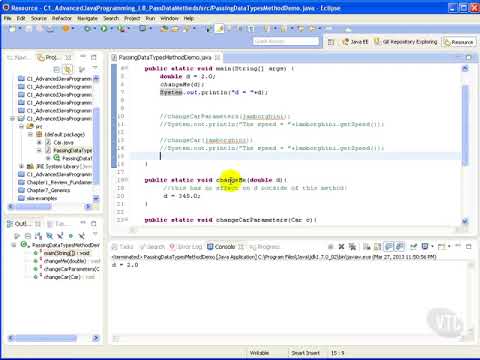Image resolution: width=480 pixels, height=360 pixels.
Task: Select changeCar(Car) in the Outline
Action: coord(62,277)
